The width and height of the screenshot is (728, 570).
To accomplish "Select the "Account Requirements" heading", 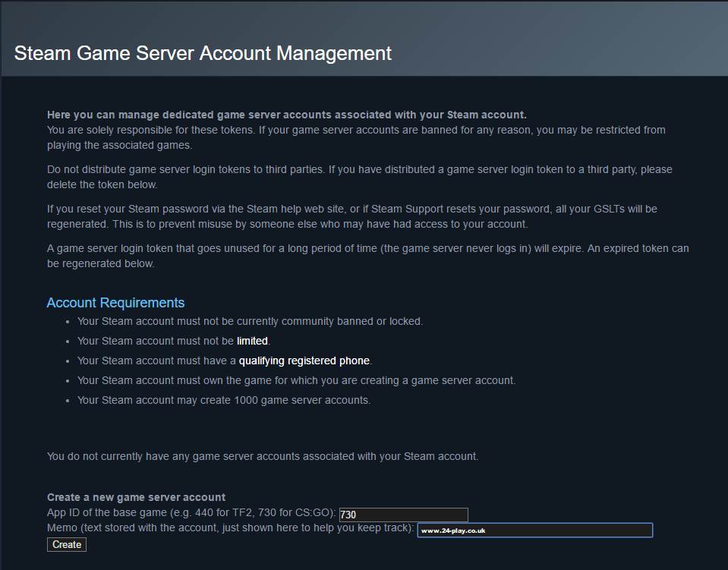I will (115, 303).
